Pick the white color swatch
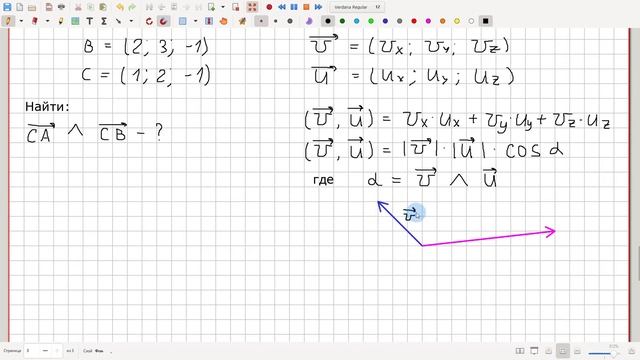 [471, 21]
